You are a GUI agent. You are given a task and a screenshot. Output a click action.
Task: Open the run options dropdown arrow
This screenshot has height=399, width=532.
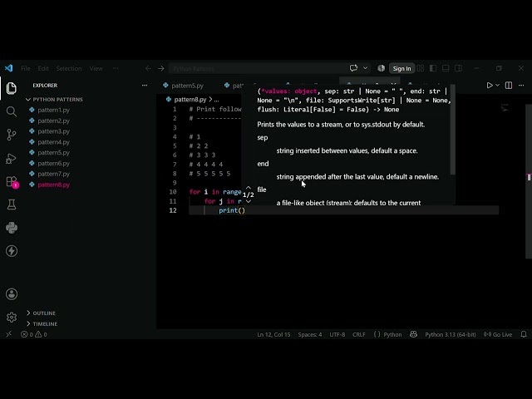coord(497,85)
